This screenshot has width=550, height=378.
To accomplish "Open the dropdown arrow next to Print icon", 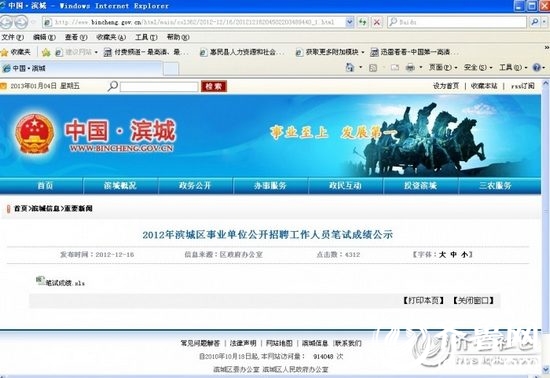I will coord(421,67).
